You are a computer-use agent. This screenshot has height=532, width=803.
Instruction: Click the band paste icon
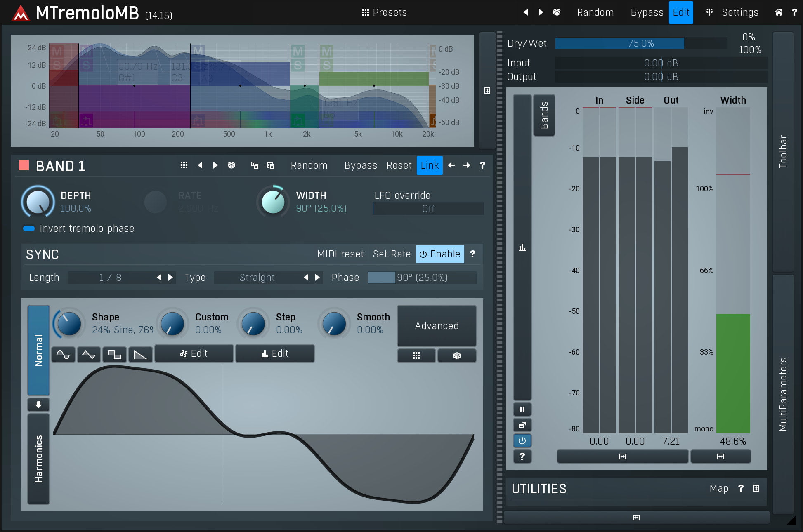click(270, 165)
